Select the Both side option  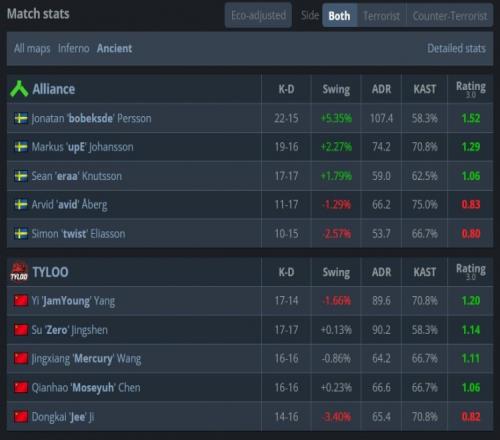(339, 15)
